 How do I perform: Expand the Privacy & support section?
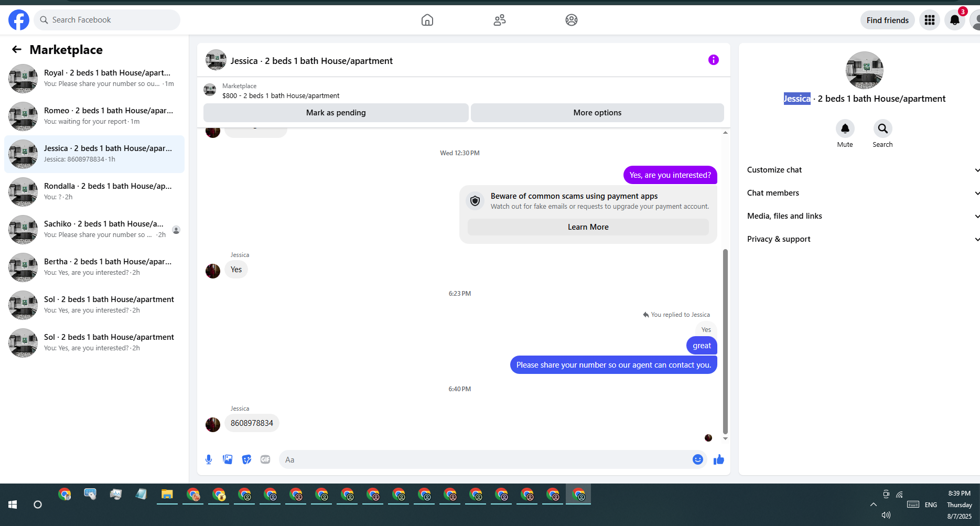(863, 239)
